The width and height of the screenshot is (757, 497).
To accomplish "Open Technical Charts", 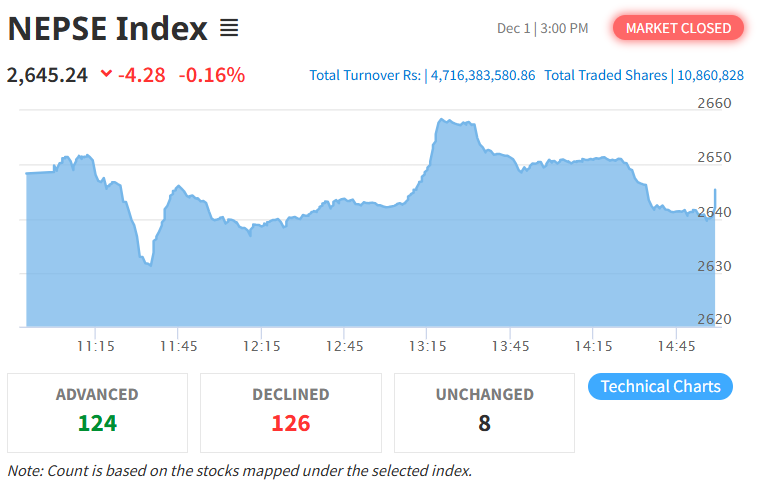I will 660,387.
